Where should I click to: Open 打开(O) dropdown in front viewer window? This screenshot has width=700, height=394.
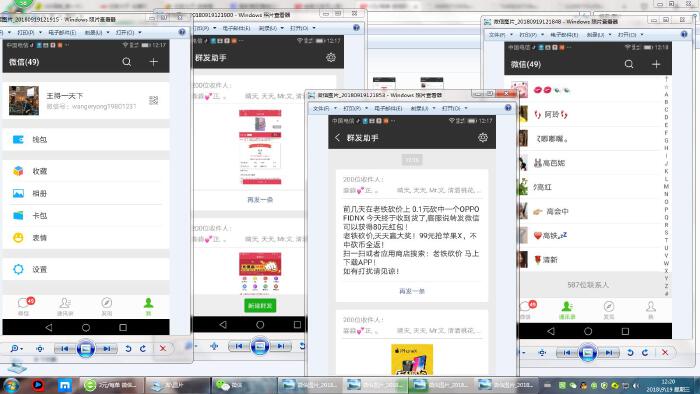[454, 108]
